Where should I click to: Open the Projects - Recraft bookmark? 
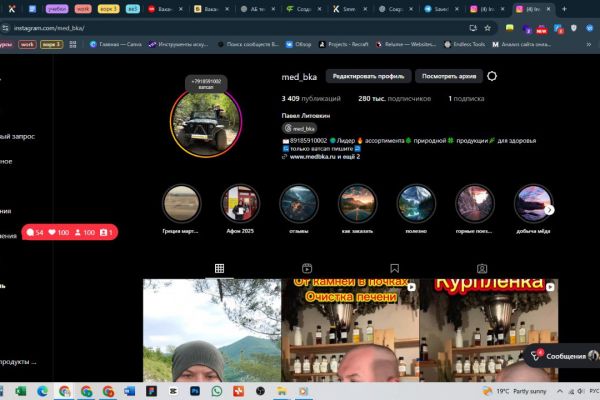pyautogui.click(x=344, y=44)
